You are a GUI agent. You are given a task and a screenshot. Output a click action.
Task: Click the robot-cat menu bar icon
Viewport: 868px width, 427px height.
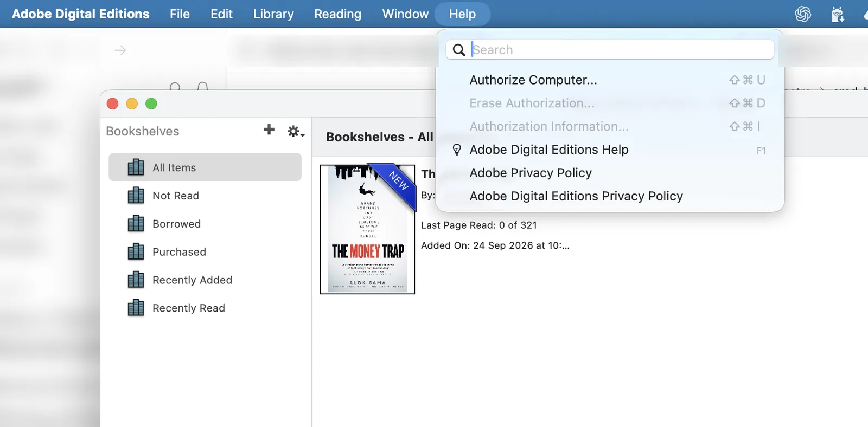[x=838, y=14]
